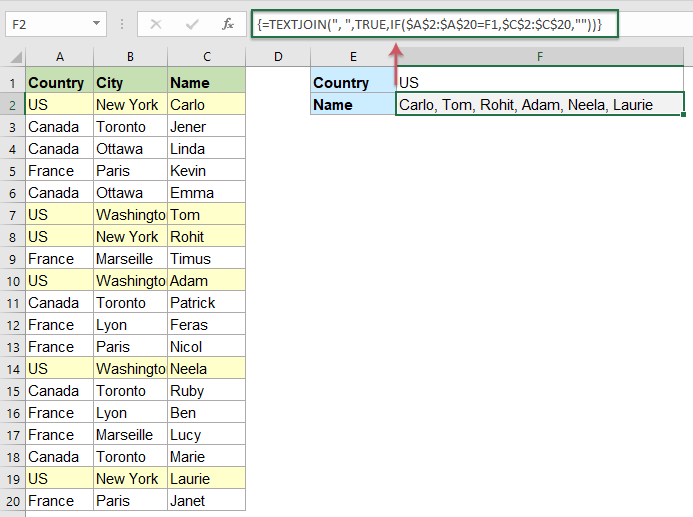Viewport: 693px width, 517px height.
Task: Click the cell containing Patrick
Action: coord(206,303)
